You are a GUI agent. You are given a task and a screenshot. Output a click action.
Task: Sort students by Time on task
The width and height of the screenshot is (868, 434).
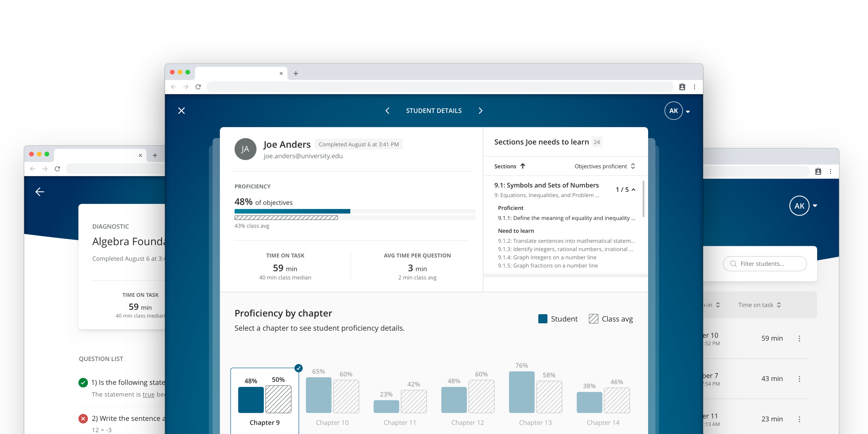tap(759, 305)
